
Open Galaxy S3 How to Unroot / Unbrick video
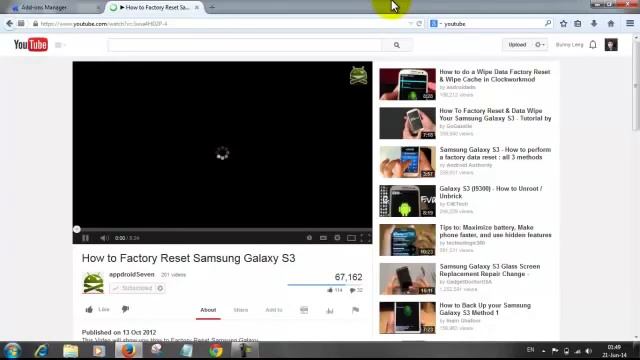[x=491, y=192]
